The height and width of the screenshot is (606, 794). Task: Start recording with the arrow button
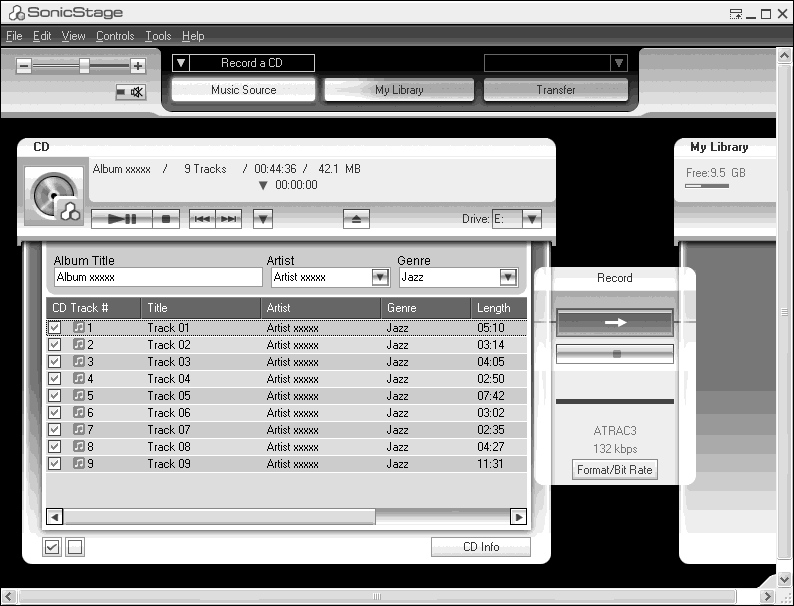point(615,322)
